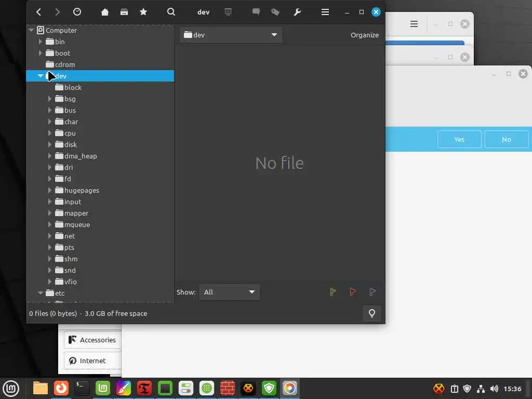Launch Firefox from the taskbar
532x399 pixels.
click(x=61, y=388)
